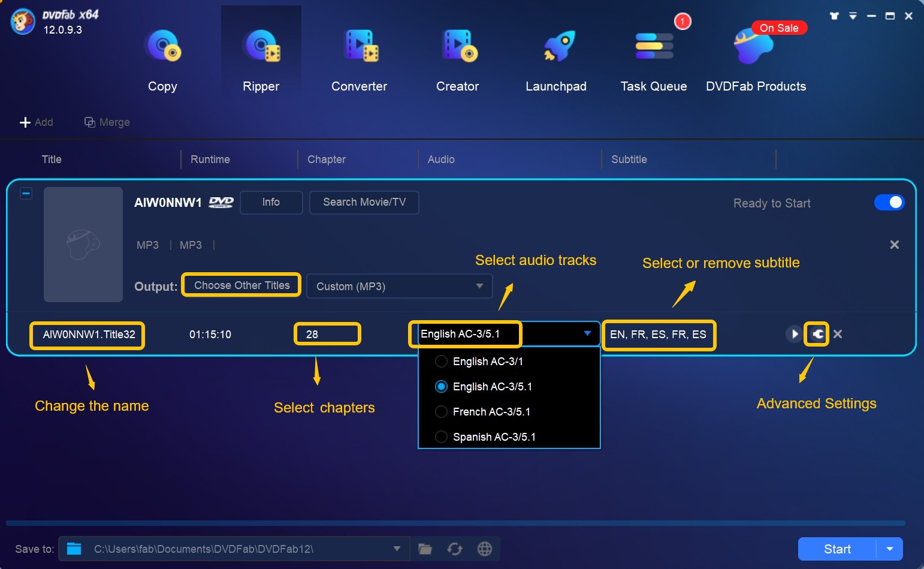The height and width of the screenshot is (569, 924).
Task: Preview the title with the play icon
Action: pos(793,334)
